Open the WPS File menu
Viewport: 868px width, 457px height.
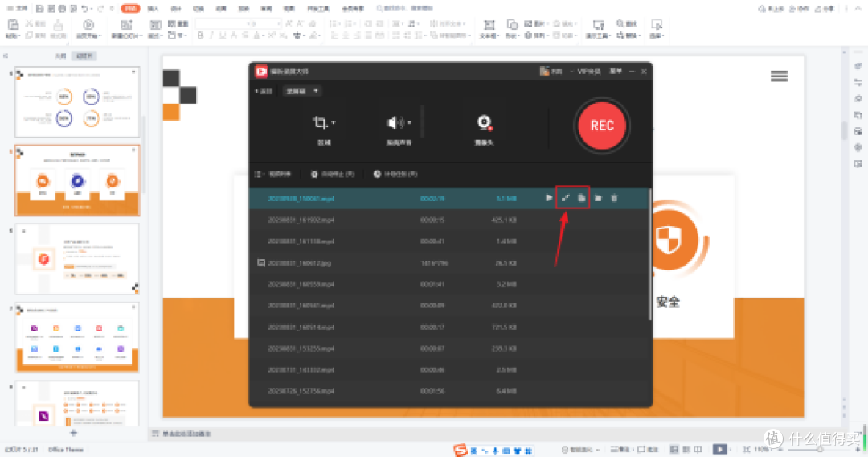17,9
